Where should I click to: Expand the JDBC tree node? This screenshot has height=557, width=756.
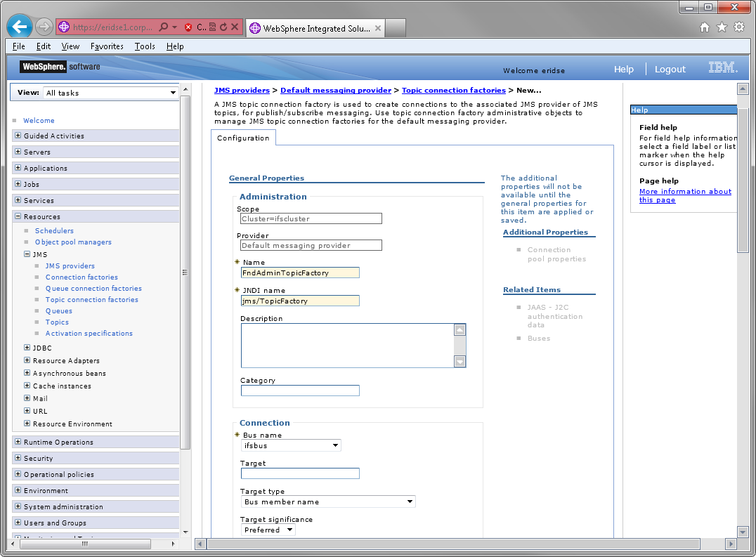[x=27, y=348]
